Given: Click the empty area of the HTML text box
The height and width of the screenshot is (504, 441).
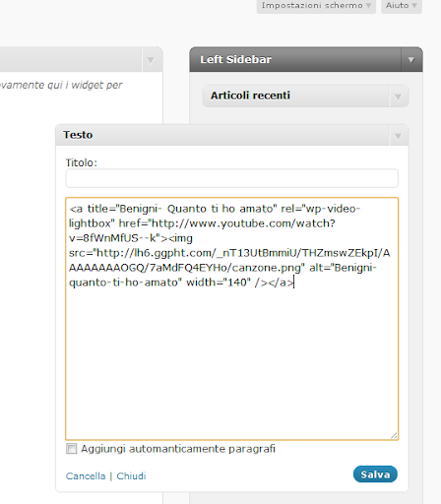Looking at the screenshot, I should pos(232,361).
